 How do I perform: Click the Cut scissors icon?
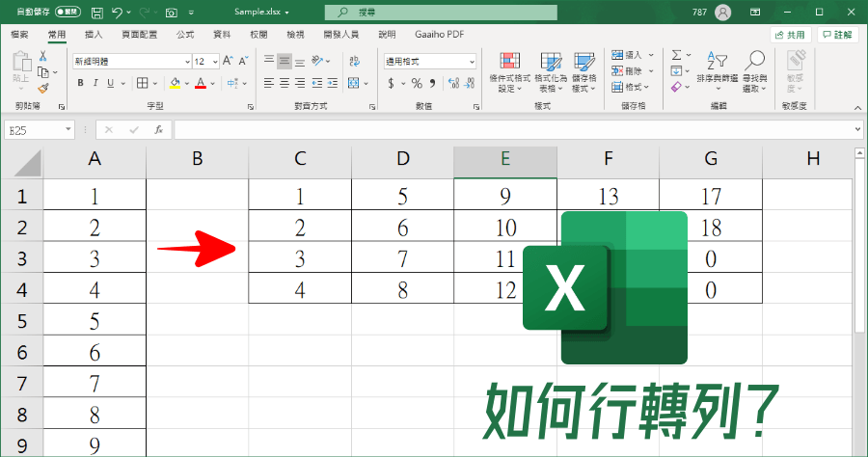[42, 56]
